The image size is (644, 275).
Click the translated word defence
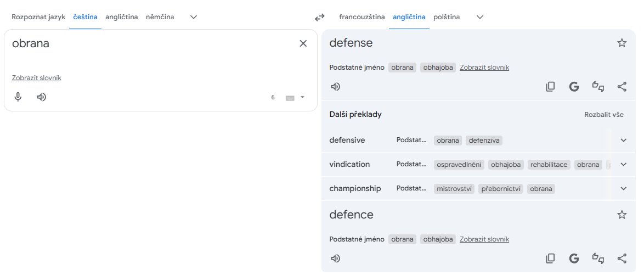click(x=351, y=215)
